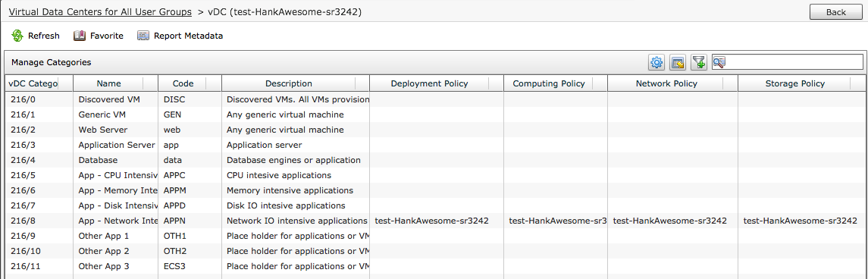The height and width of the screenshot is (279, 868).
Task: Open table settings gear icon
Action: point(656,63)
